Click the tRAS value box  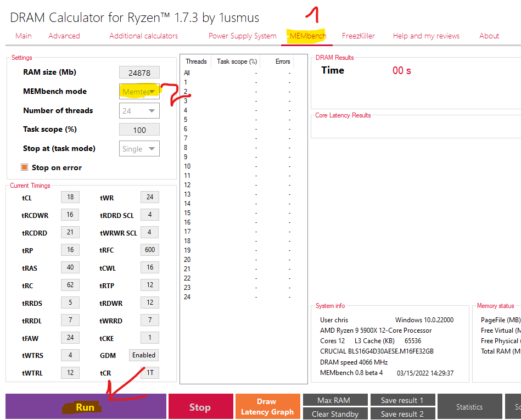point(70,267)
